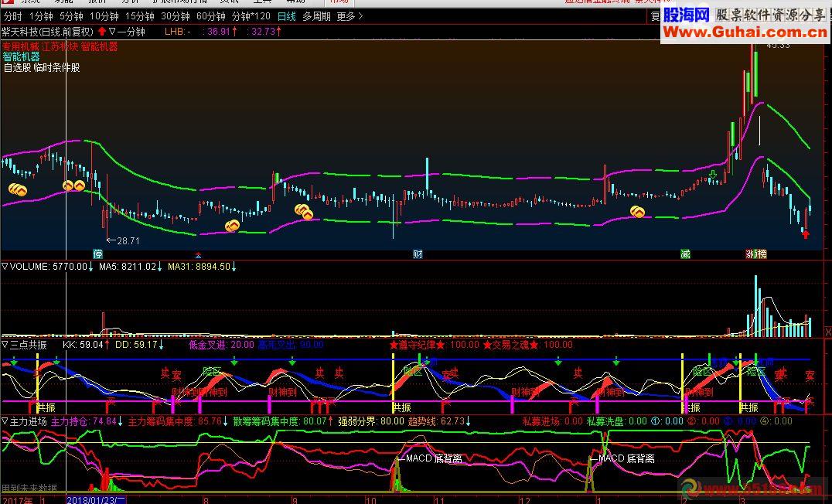This screenshot has height=504, width=832.
Task: Click the gold coin pair near September
Action: [x=304, y=212]
